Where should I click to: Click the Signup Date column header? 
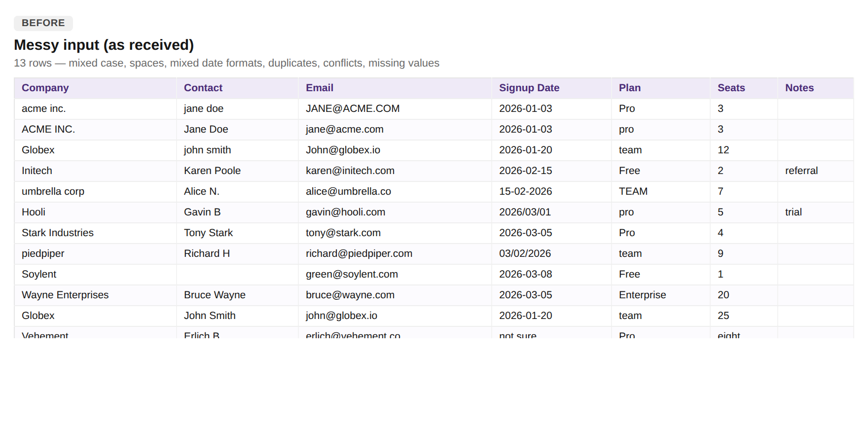coord(551,88)
